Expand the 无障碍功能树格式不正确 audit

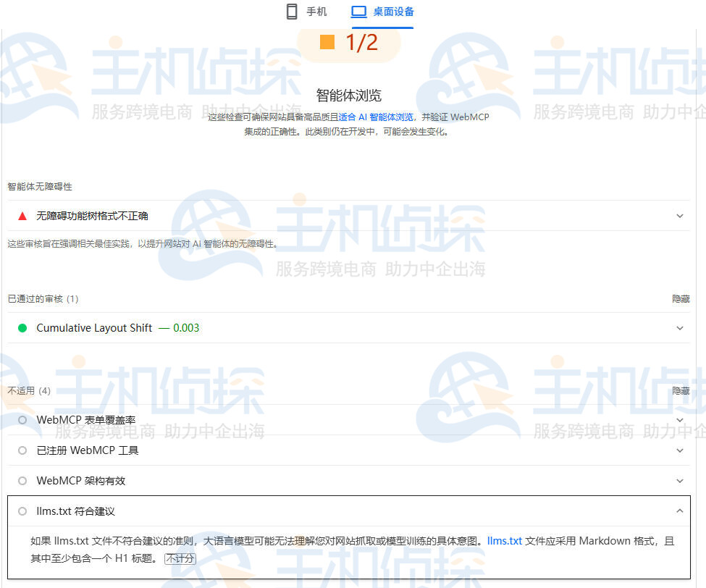click(680, 216)
